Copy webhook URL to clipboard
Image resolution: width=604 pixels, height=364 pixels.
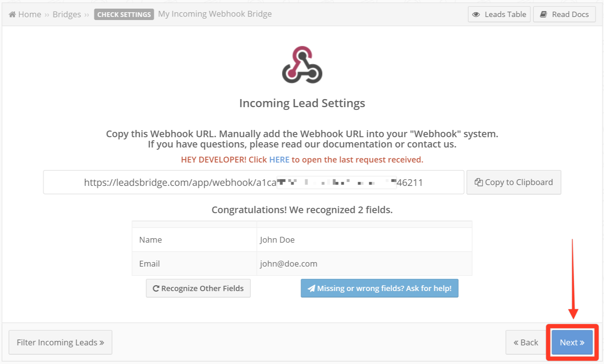(514, 182)
